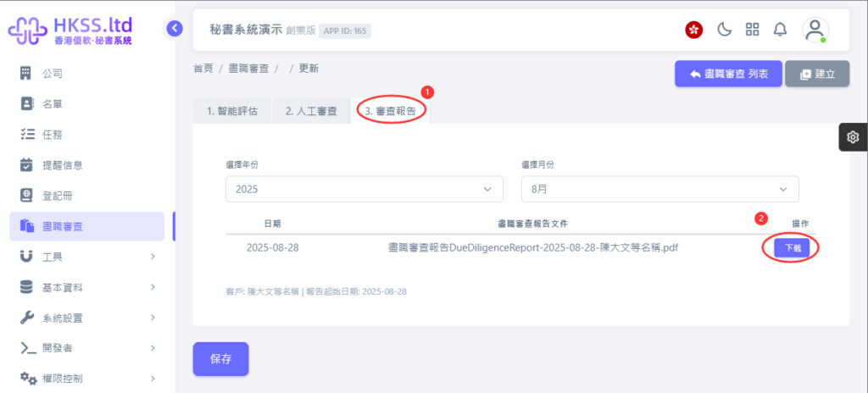This screenshot has height=393, width=868.
Task: Switch to the 2. 人工審查 tab
Action: [x=311, y=111]
